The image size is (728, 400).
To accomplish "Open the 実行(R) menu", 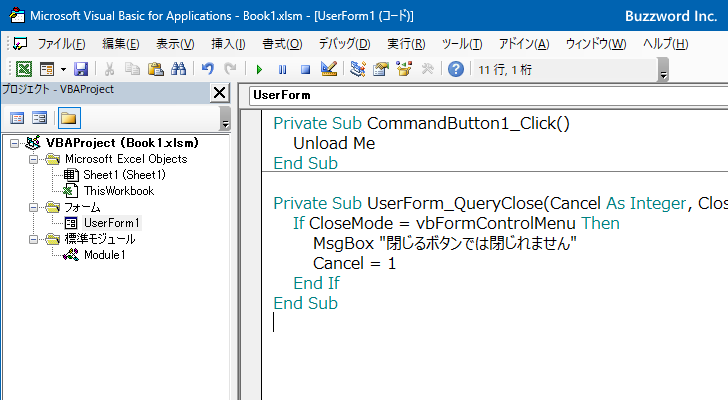I will (406, 44).
